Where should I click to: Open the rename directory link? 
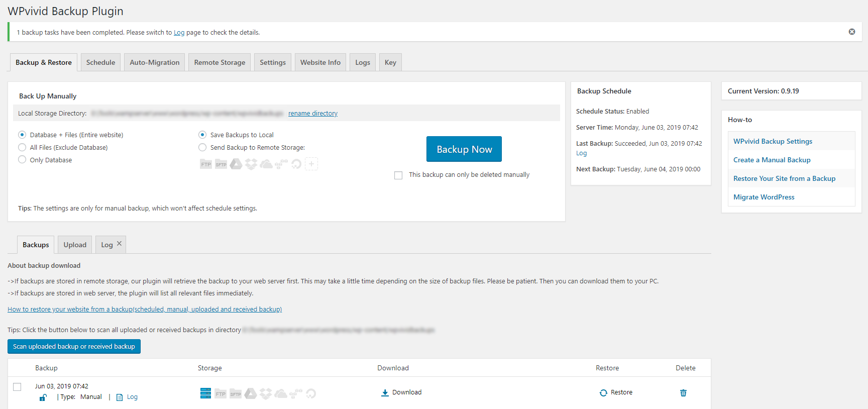coord(312,114)
